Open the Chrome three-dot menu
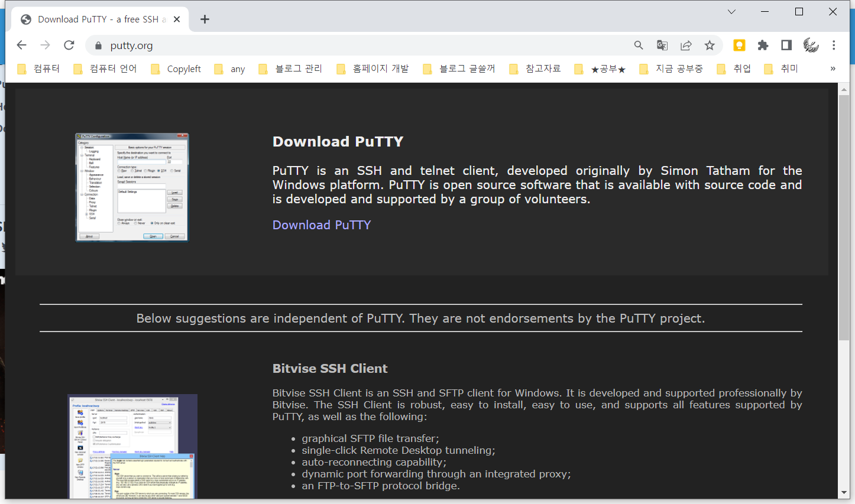855x504 pixels. [x=834, y=45]
